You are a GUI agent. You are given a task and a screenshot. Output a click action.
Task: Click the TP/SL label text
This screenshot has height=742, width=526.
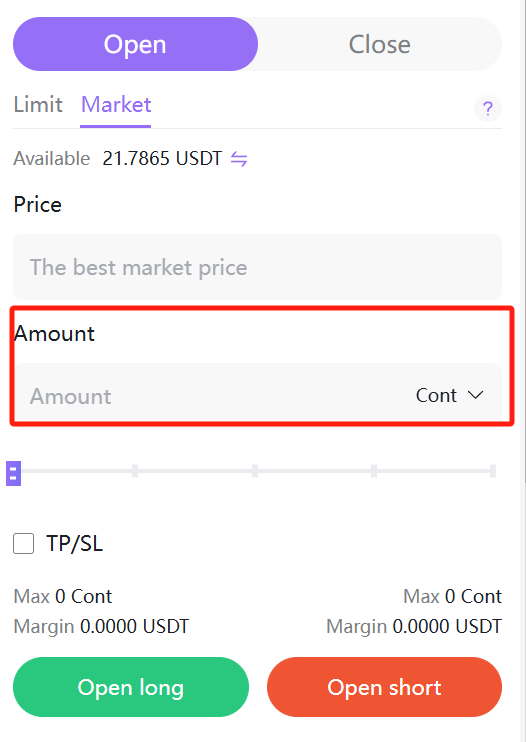point(74,543)
